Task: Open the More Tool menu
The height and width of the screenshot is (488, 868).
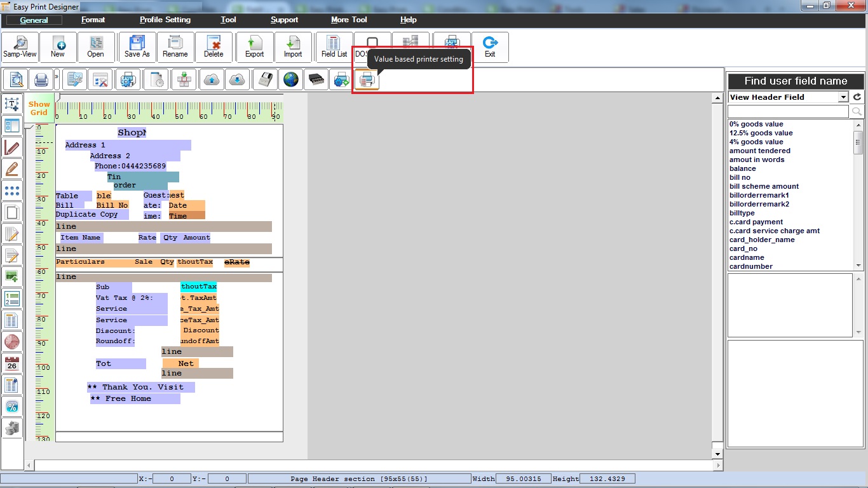Action: 349,20
